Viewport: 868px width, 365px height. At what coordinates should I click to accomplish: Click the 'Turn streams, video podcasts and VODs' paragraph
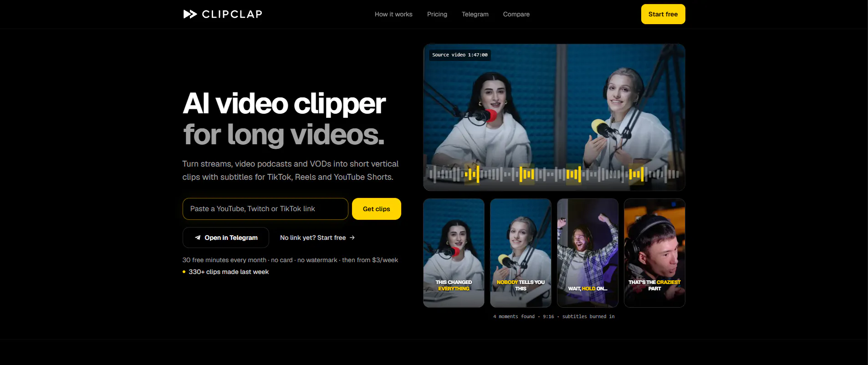[291, 170]
